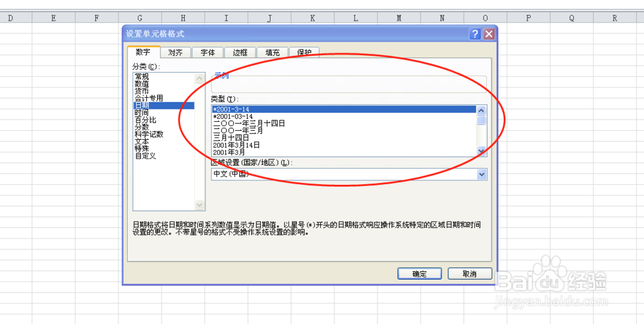Select 分数 category
644x324 pixels.
pyautogui.click(x=164, y=128)
